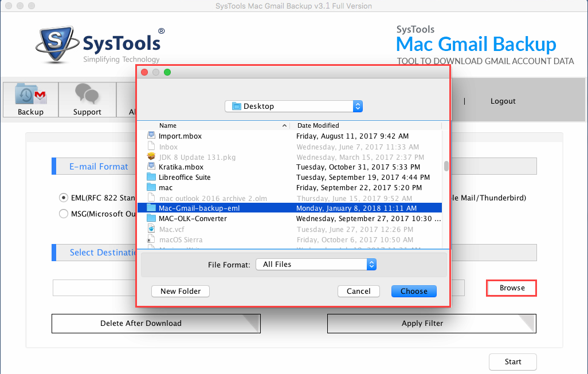
Task: Click the Import.mbox file icon
Action: coord(151,135)
